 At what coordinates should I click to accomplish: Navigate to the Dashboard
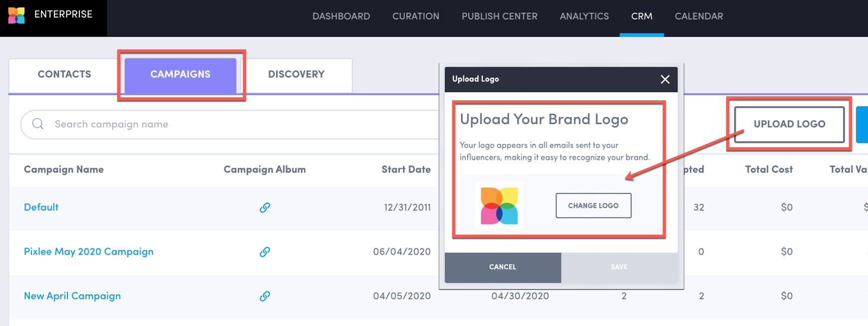[x=341, y=15]
